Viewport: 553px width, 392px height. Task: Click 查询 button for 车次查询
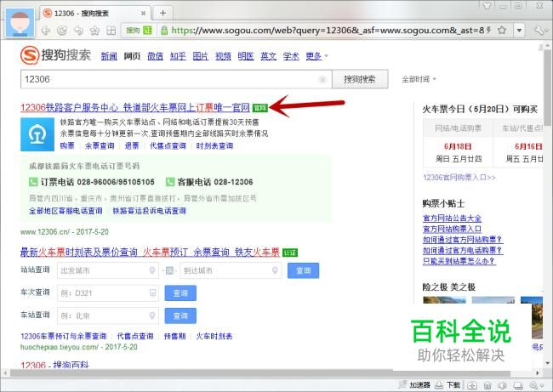pyautogui.click(x=180, y=293)
